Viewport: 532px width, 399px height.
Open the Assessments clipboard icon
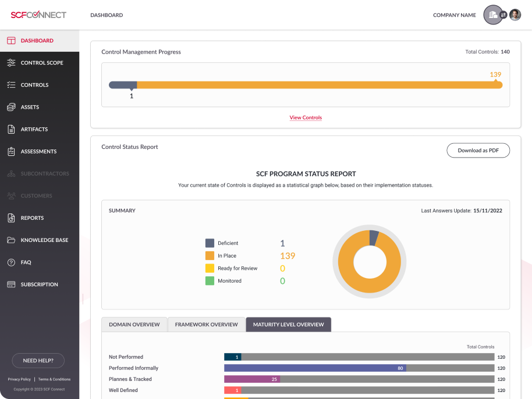click(x=11, y=151)
